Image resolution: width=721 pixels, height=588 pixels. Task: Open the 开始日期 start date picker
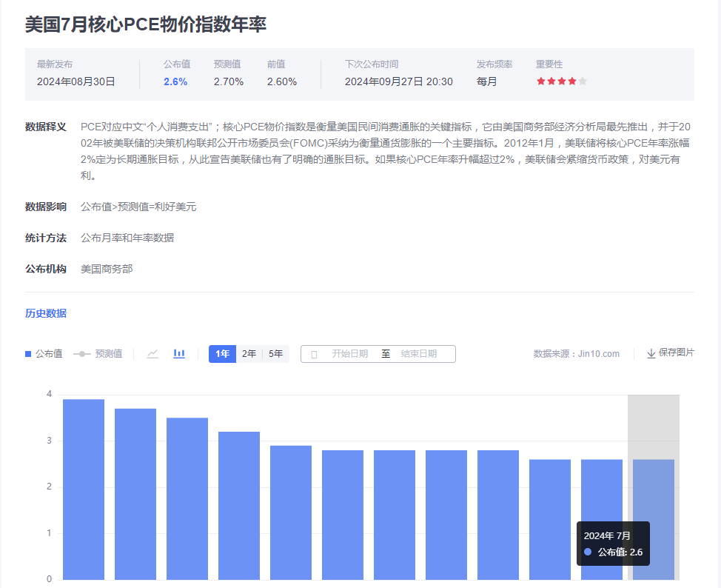tap(349, 354)
